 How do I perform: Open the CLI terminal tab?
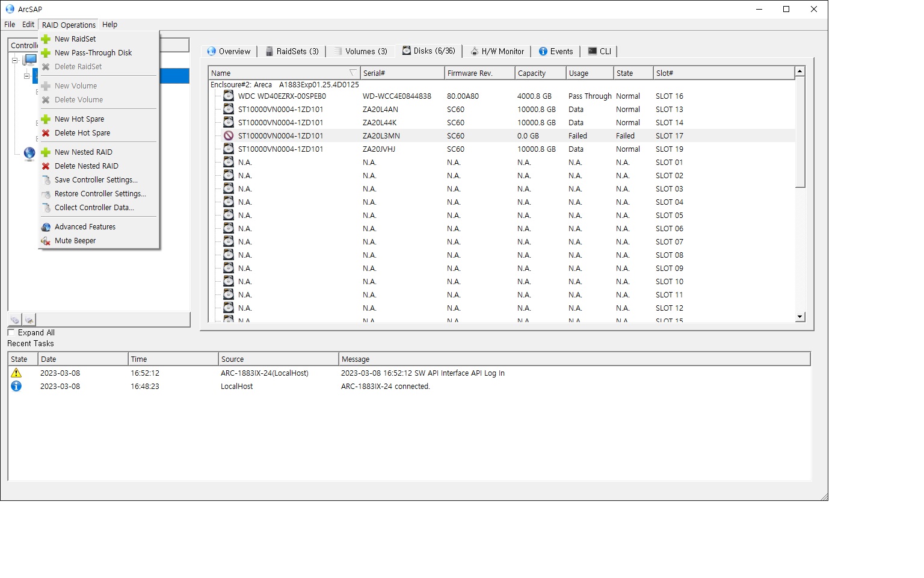pyautogui.click(x=600, y=51)
